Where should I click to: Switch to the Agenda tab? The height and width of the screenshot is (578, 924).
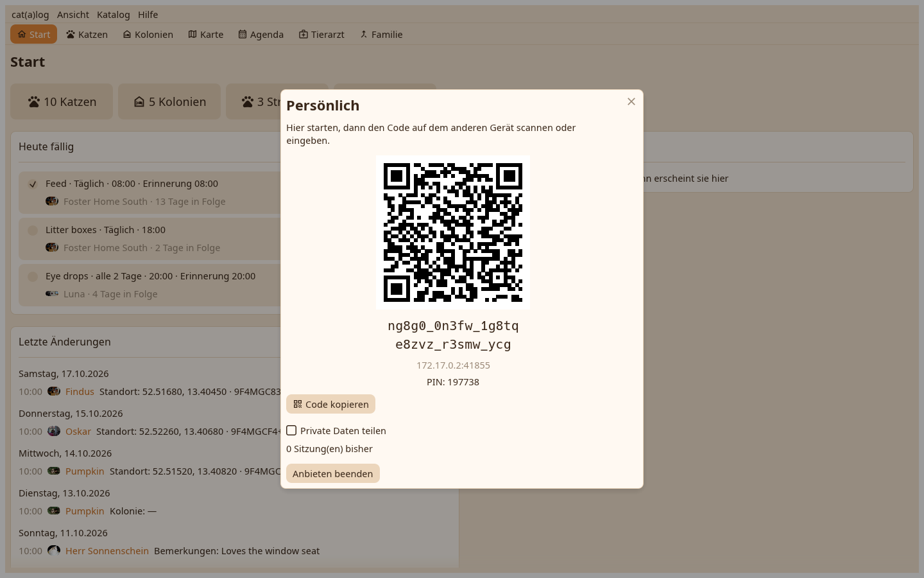(261, 34)
